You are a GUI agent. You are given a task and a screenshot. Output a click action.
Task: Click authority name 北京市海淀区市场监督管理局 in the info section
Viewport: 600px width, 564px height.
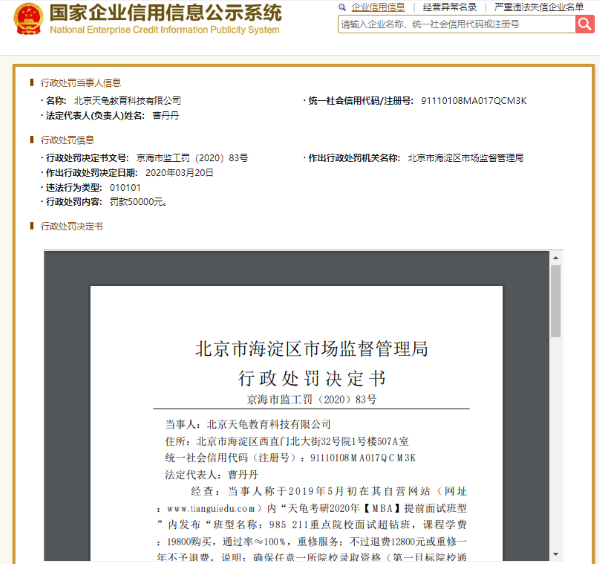[x=466, y=158]
